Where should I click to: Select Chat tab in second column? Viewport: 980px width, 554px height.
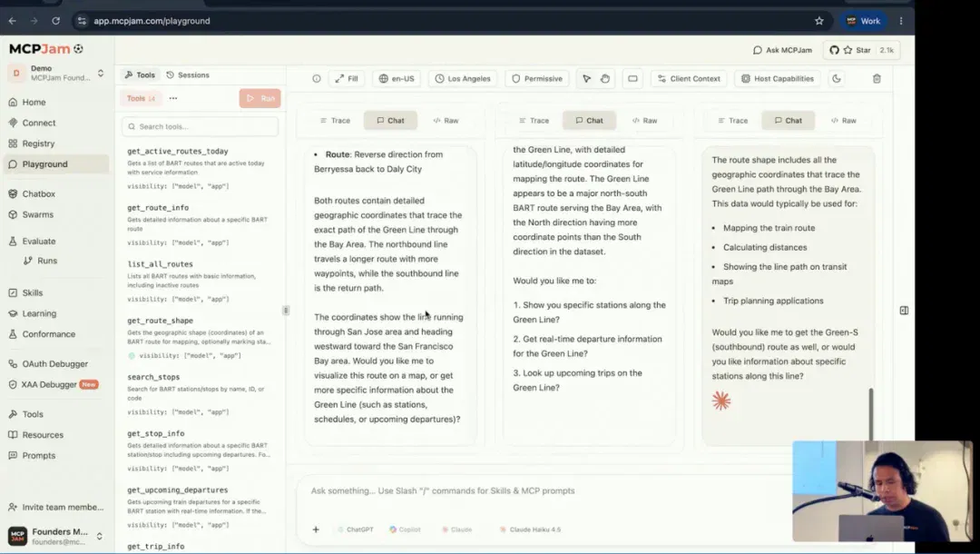point(589,121)
